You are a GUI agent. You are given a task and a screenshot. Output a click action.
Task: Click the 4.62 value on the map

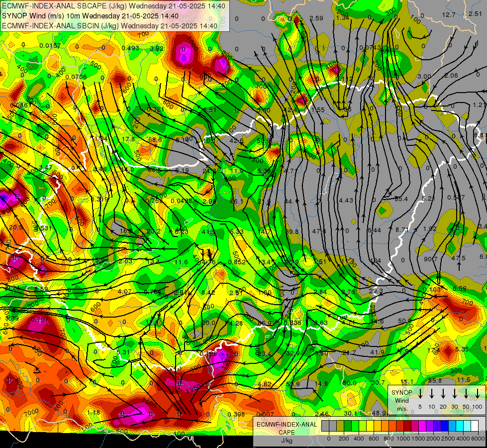(265, 384)
